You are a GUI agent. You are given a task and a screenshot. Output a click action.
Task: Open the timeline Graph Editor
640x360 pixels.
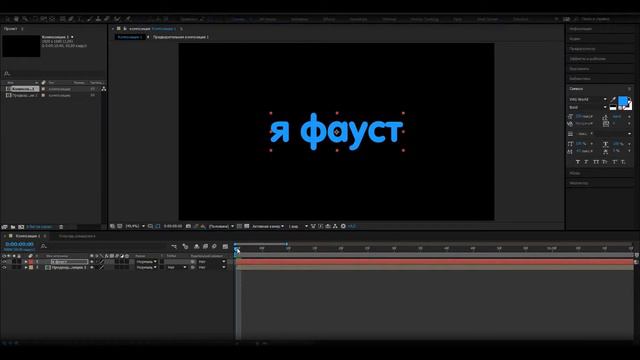[225, 247]
